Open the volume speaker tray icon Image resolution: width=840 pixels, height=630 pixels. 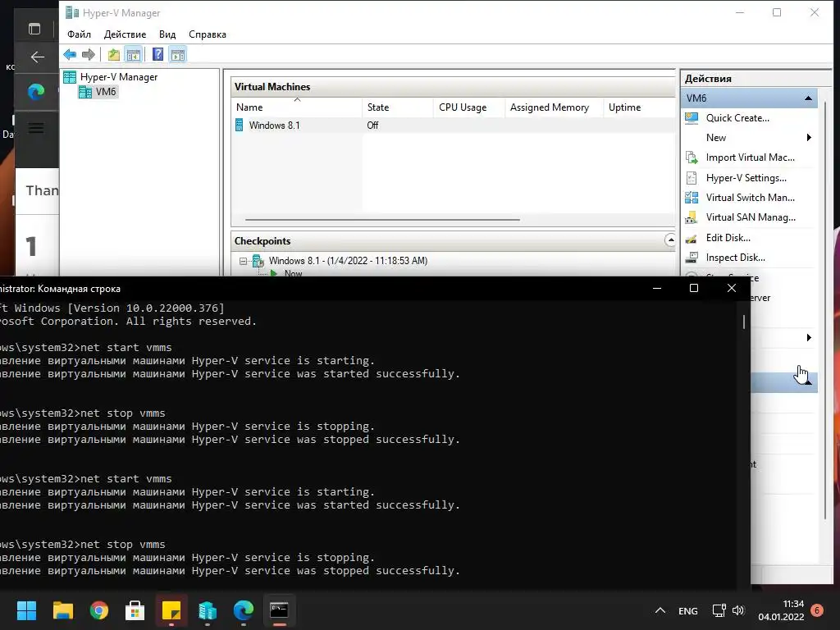pyautogui.click(x=738, y=610)
